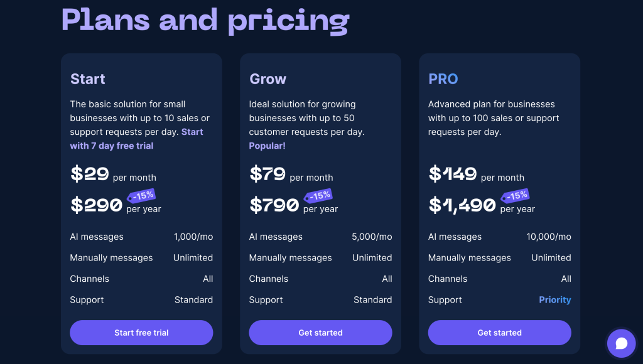Click the $790 per year price
Screen dimensions: 643x364
(x=274, y=205)
